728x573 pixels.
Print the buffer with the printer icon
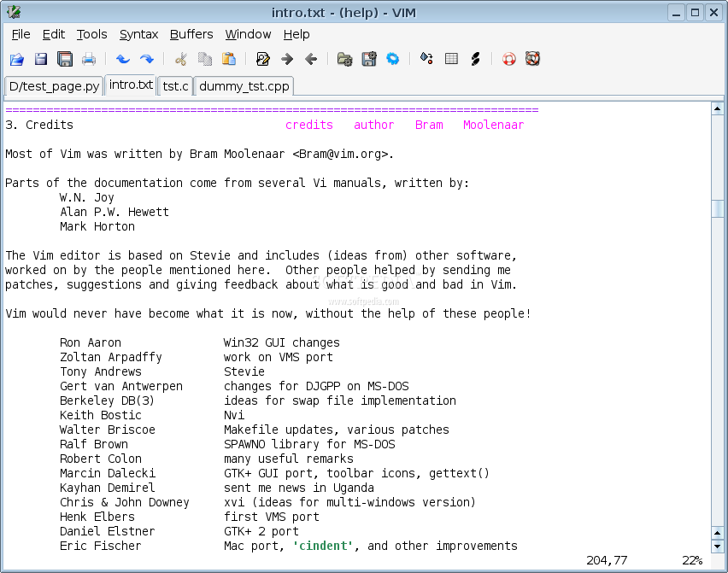(x=89, y=59)
